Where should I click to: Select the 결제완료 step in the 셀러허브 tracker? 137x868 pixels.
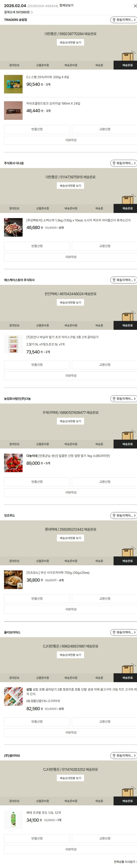14,801
